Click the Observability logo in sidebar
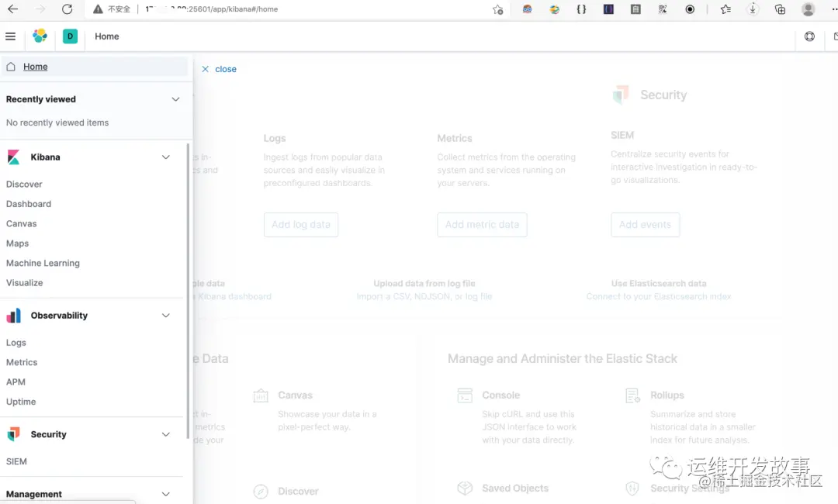838x504 pixels. coord(13,316)
